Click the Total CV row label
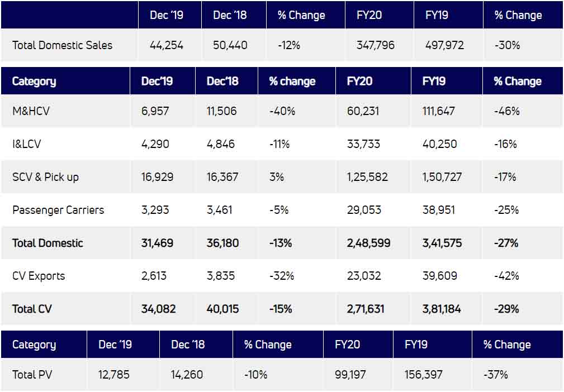 pyautogui.click(x=32, y=309)
